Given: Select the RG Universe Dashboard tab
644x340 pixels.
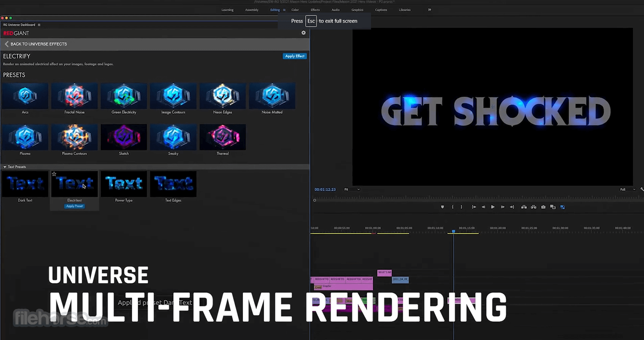Looking at the screenshot, I should (19, 25).
